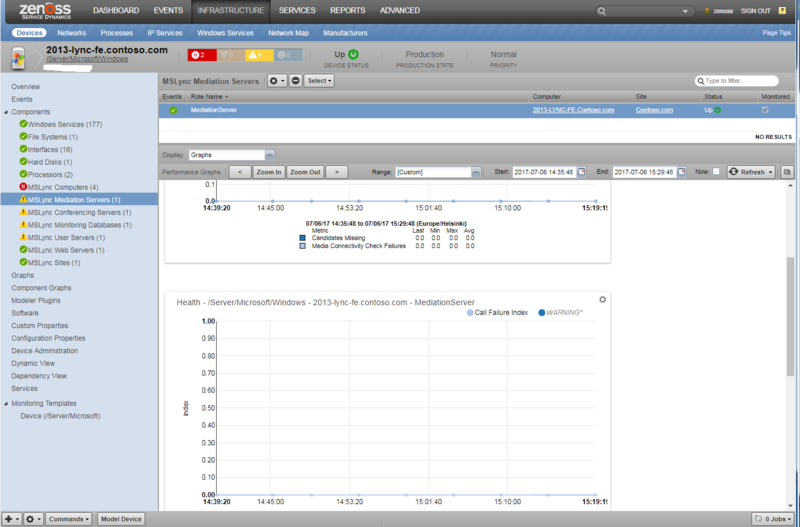The image size is (800, 527).
Task: Collapse the Components tree section
Action: point(6,112)
